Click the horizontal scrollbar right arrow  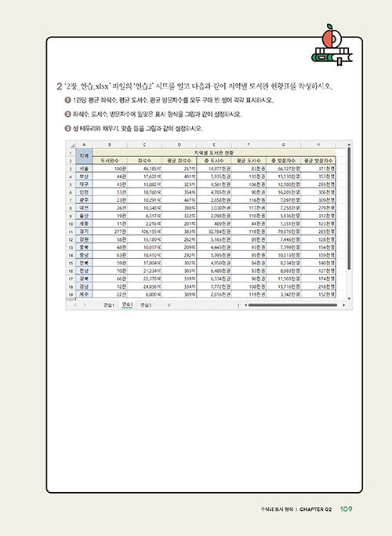pos(343,305)
